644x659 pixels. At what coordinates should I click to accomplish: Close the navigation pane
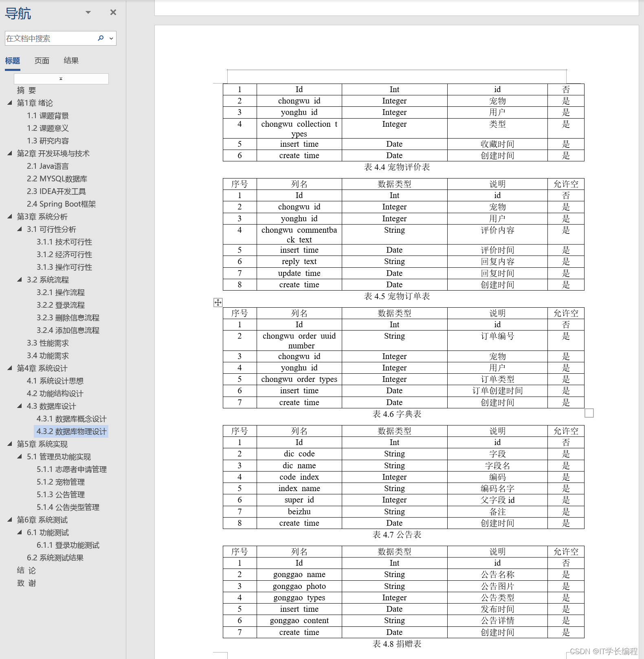(113, 12)
